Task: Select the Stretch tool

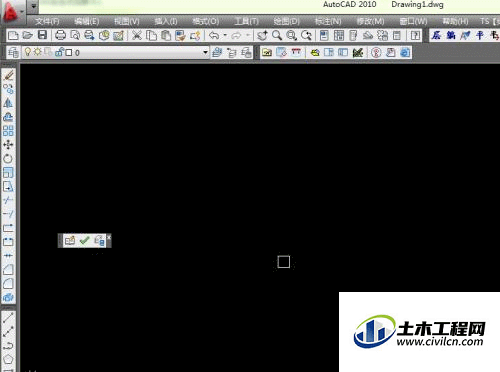Action: pyautogui.click(x=9, y=186)
